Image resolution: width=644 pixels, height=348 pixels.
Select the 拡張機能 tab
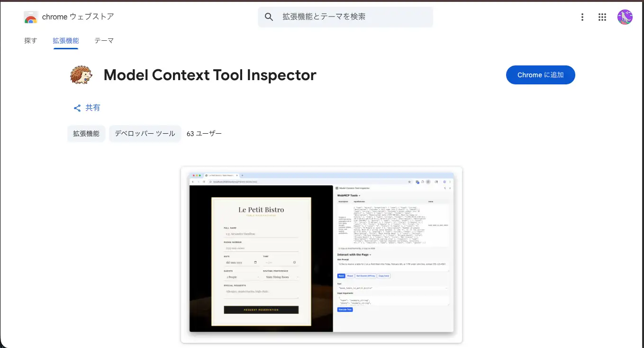tap(66, 41)
